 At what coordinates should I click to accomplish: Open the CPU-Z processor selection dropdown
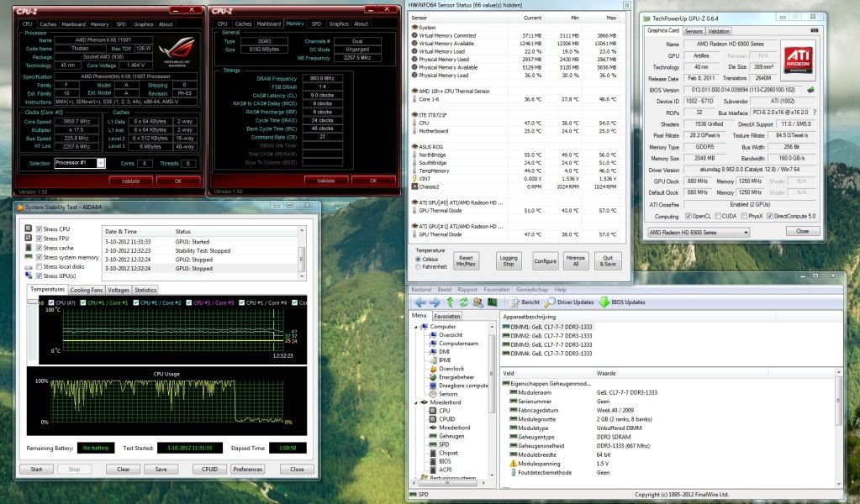(x=101, y=163)
